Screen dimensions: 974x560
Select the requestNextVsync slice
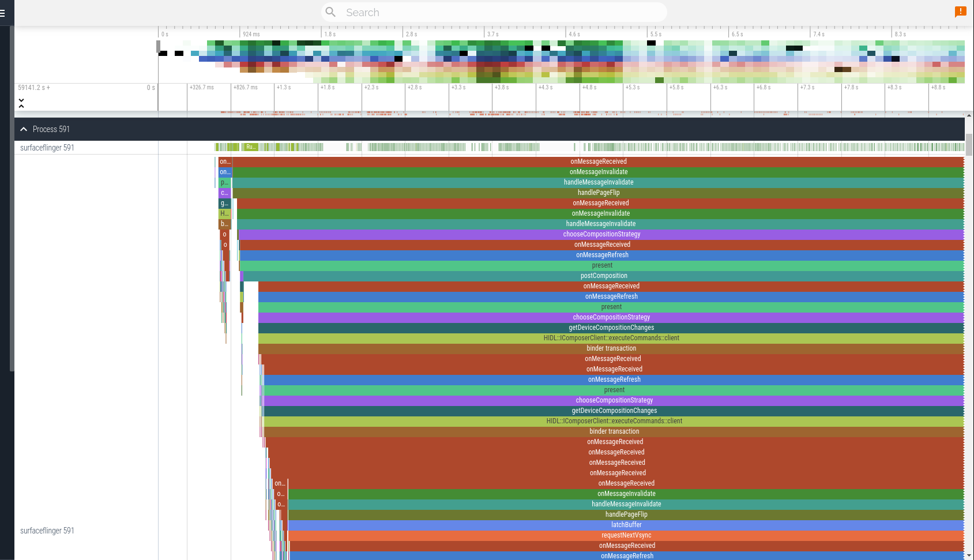pos(626,535)
